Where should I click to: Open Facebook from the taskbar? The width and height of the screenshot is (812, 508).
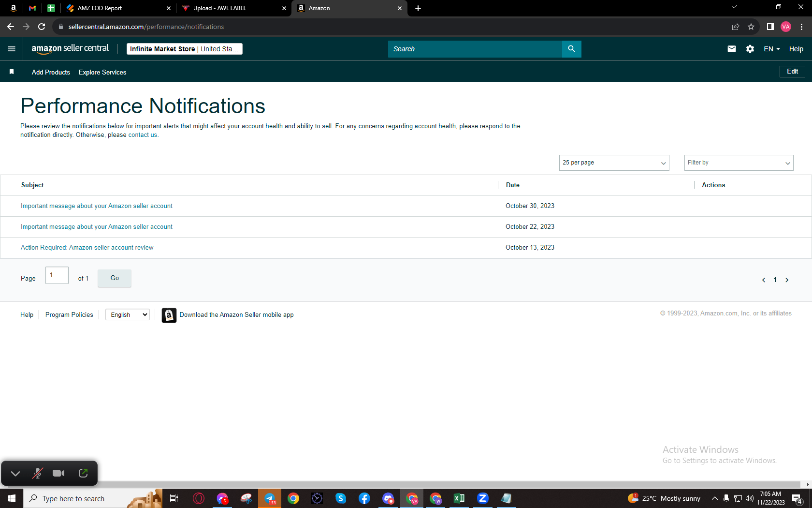coord(364,498)
